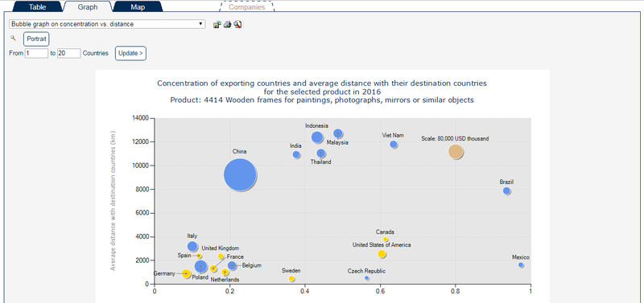Click the 'United States of America' label

coord(382,245)
